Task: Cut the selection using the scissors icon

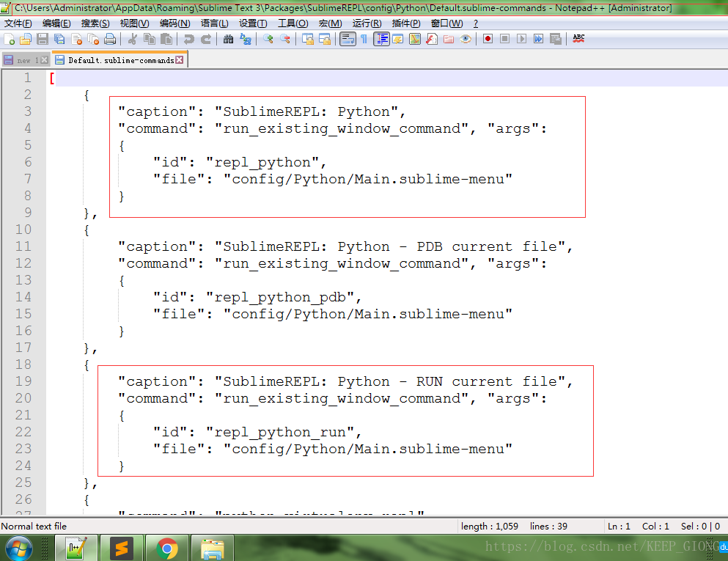Action: 132,39
